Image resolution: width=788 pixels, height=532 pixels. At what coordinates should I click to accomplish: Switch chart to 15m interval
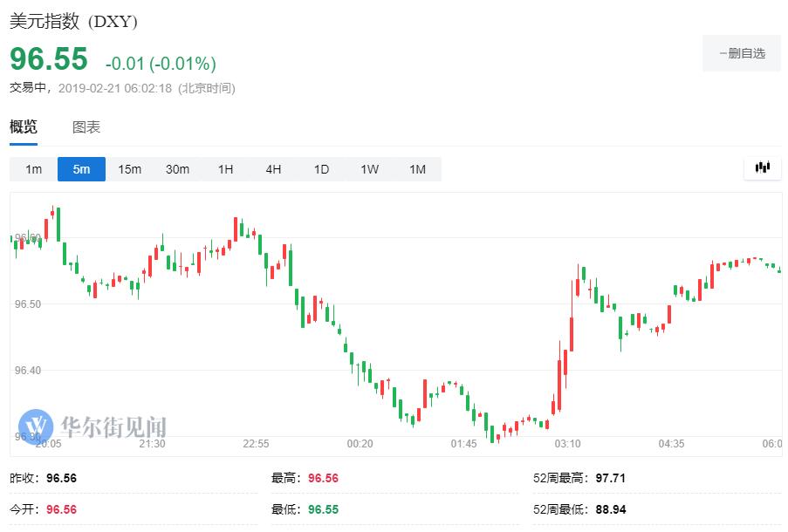click(129, 169)
